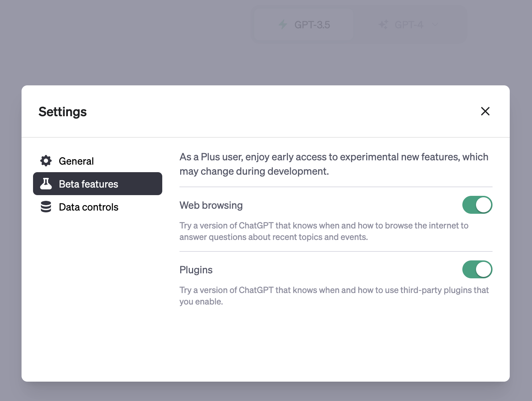The width and height of the screenshot is (532, 401).
Task: Click the Web browsing description text
Action: click(324, 231)
